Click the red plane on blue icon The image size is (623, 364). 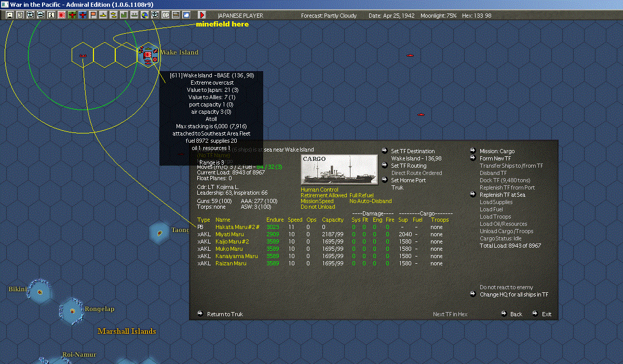pyautogui.click(x=83, y=15)
